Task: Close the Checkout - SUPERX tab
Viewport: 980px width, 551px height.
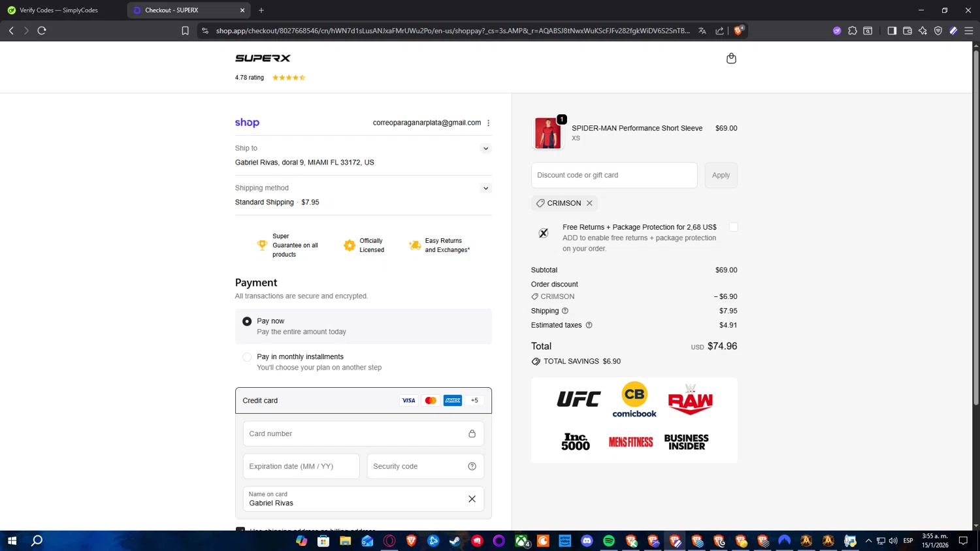Action: pyautogui.click(x=242, y=10)
